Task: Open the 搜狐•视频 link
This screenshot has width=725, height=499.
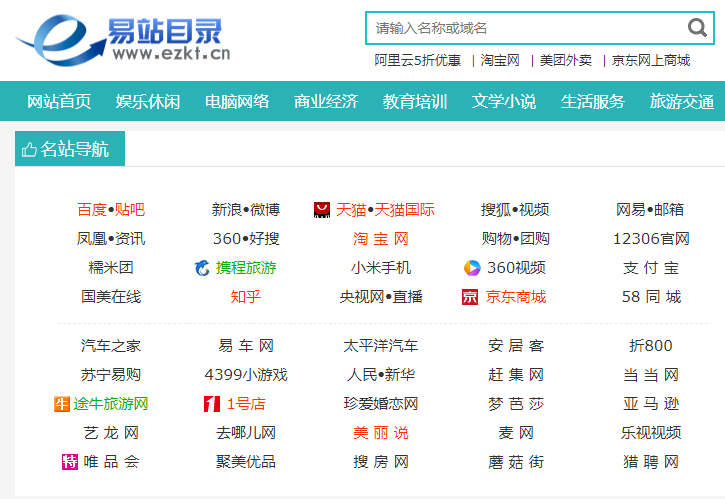Action: pos(515,209)
